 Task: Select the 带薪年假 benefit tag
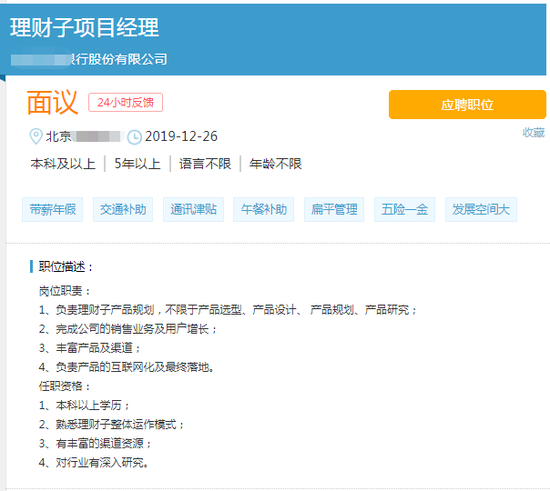(53, 209)
